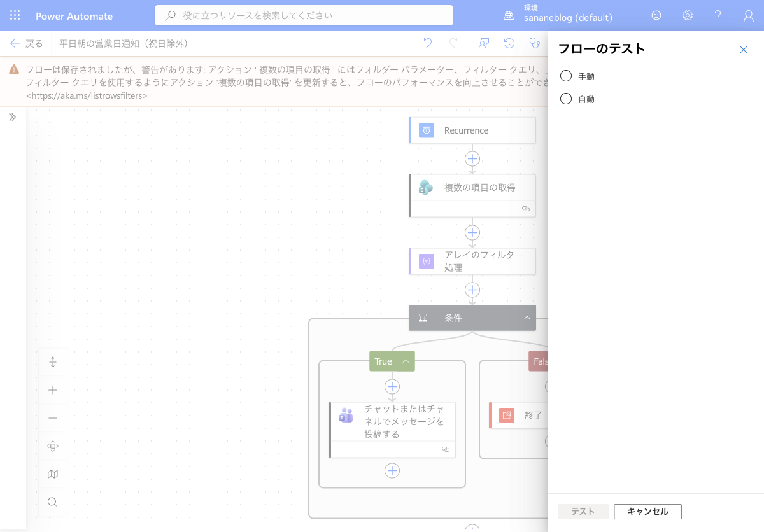Click connection link icon on Teams action
This screenshot has height=532, width=764.
(446, 449)
